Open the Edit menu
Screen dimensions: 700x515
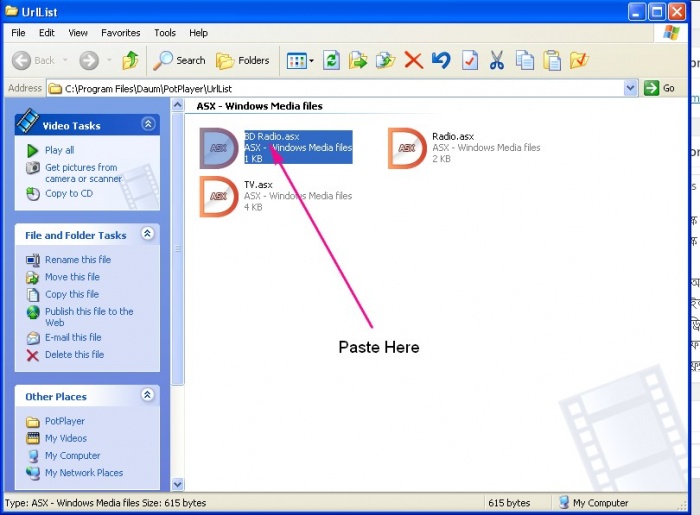coord(46,33)
